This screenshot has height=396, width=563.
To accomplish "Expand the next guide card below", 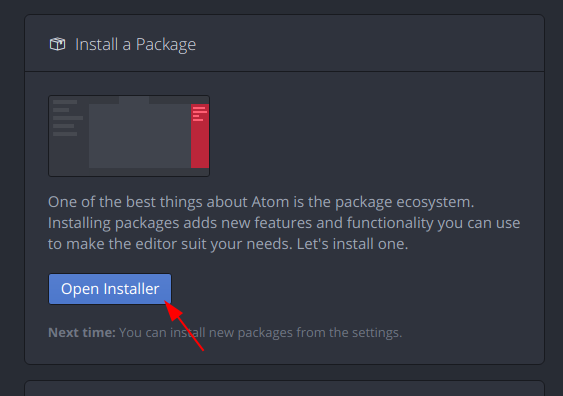I will click(284, 388).
